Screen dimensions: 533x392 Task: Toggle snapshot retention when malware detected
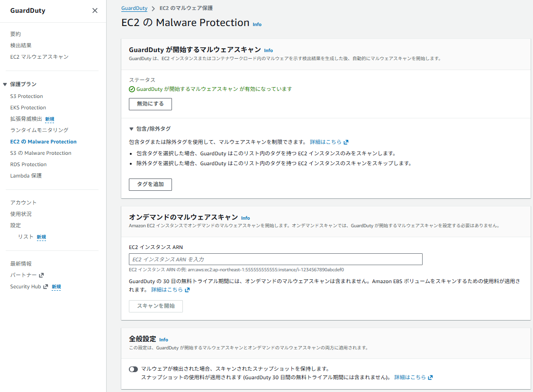(133, 369)
